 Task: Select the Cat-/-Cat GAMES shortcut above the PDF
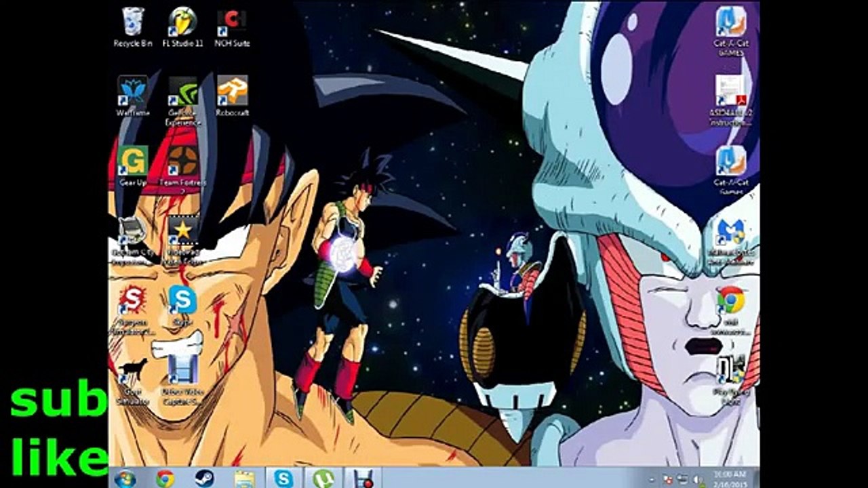coord(730,31)
